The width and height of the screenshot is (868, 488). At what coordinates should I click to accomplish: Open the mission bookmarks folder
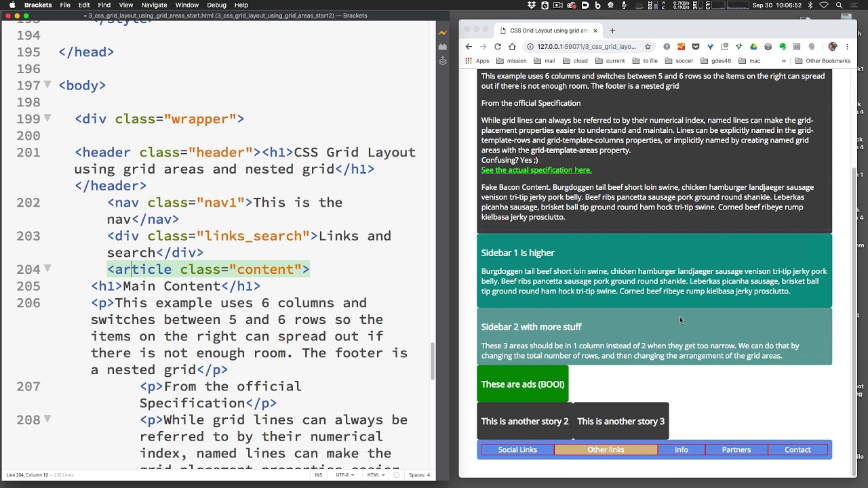[x=511, y=60]
